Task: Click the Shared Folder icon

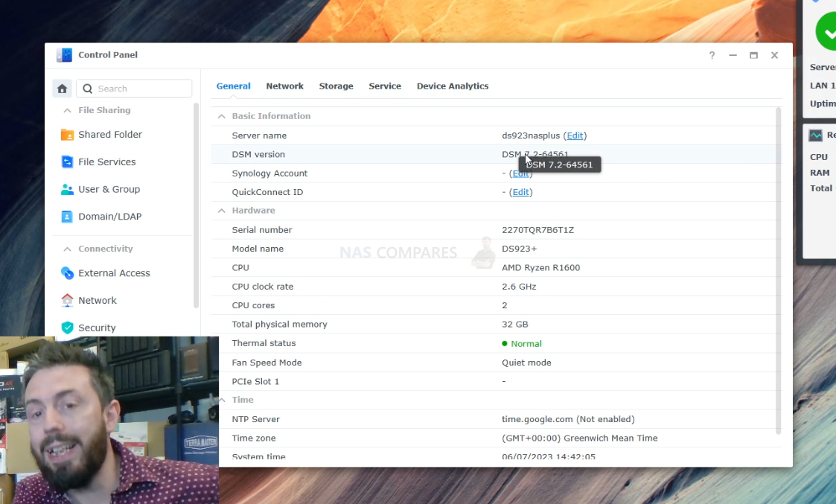Action: [67, 135]
